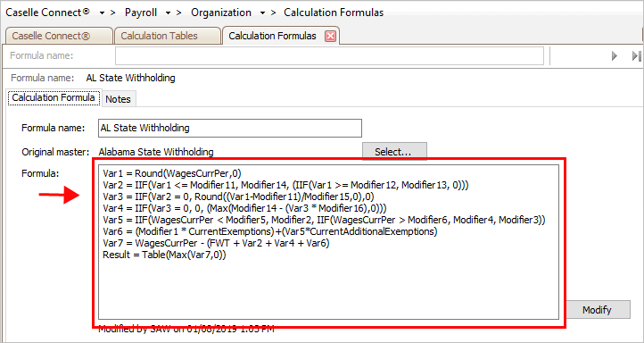644x343 pixels.
Task: Click the Formula name search field
Action: 329,56
